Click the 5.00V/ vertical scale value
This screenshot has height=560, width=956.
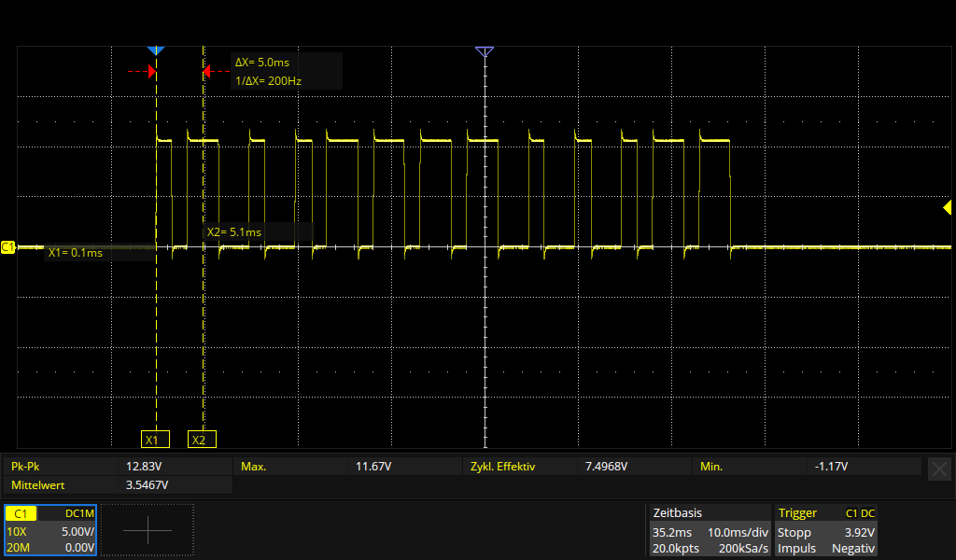tap(77, 531)
